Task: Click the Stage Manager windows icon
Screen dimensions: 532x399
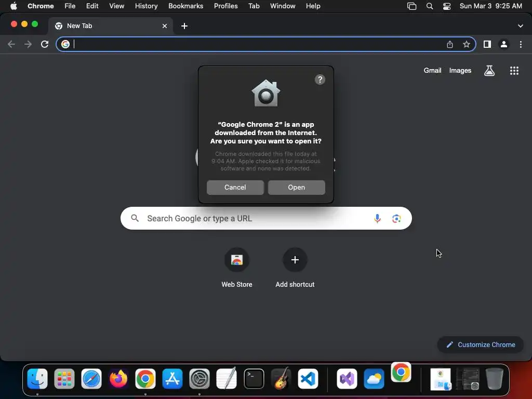Action: tap(411, 6)
